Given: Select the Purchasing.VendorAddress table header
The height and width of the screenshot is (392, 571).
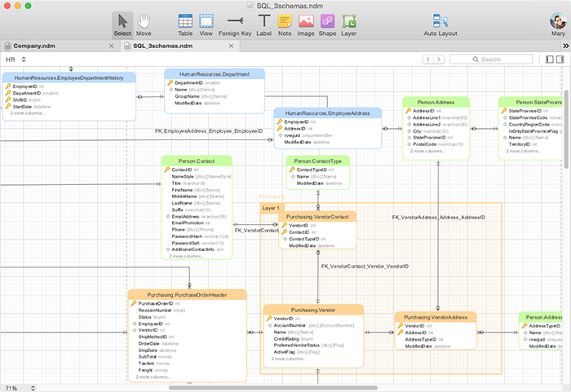Looking at the screenshot, I should (436, 317).
